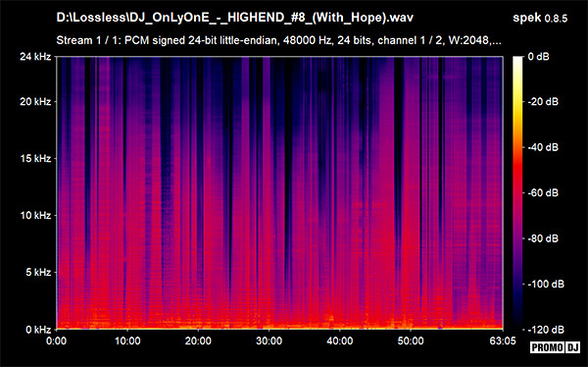Viewport: 588px width, 367px height.
Task: Click the PROMO DJ logo watermark
Action: pyautogui.click(x=556, y=347)
